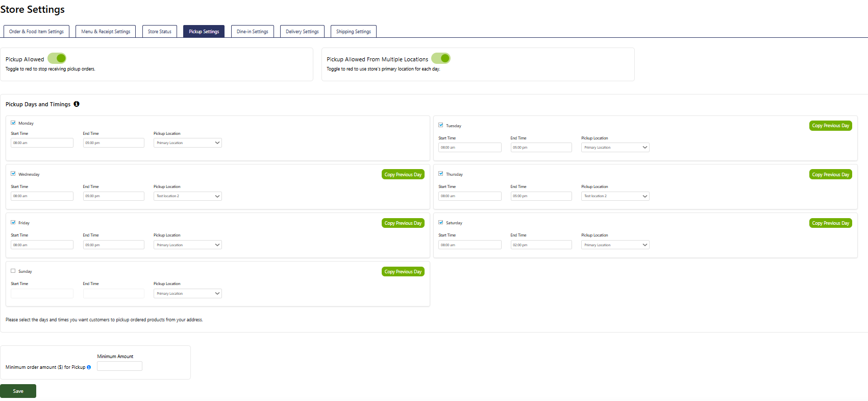The width and height of the screenshot is (868, 401).
Task: Open Monday's Pickup Location dropdown
Action: tap(187, 143)
